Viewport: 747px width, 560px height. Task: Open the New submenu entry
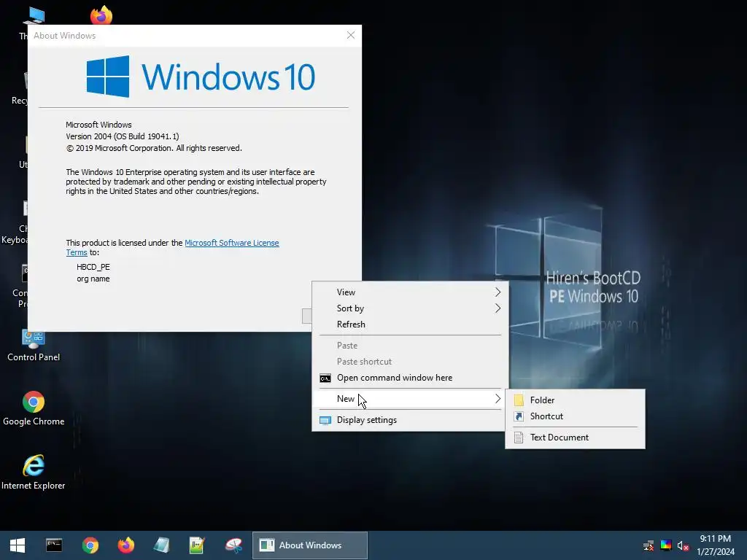point(411,399)
